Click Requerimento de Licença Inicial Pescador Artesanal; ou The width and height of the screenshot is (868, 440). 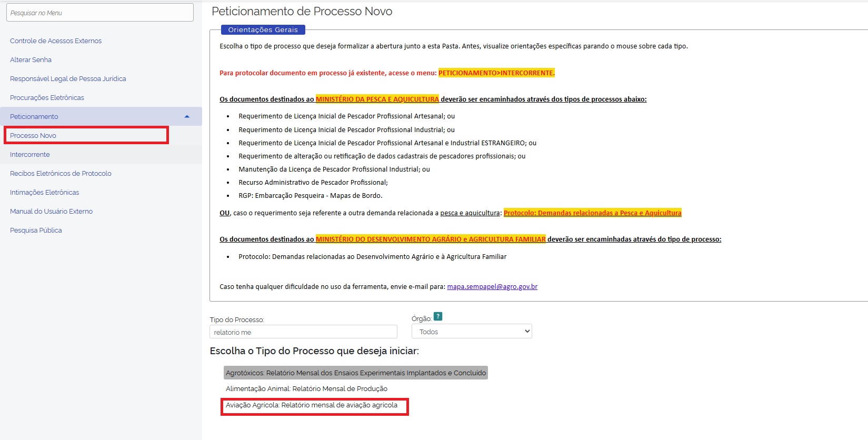(347, 116)
